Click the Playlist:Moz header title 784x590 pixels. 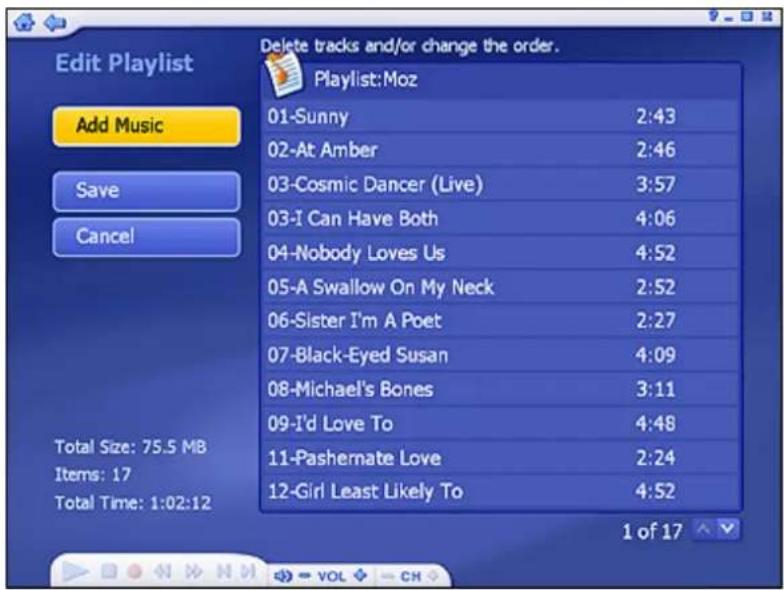pos(366,80)
